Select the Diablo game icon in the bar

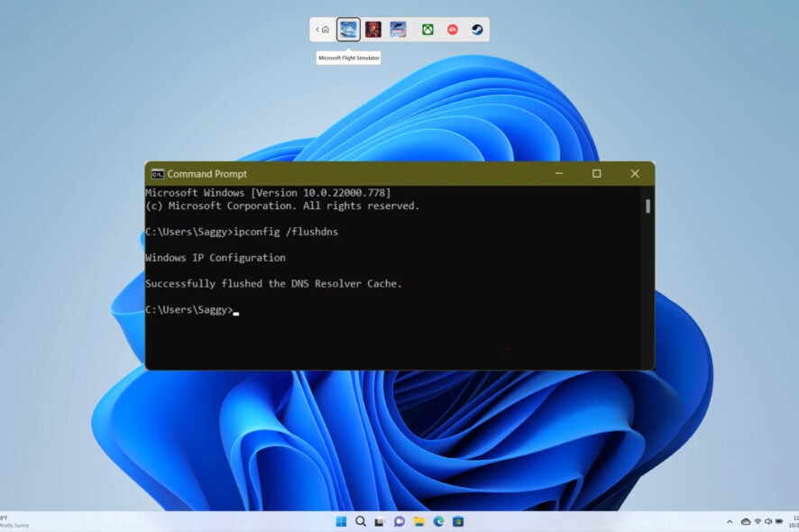(372, 28)
